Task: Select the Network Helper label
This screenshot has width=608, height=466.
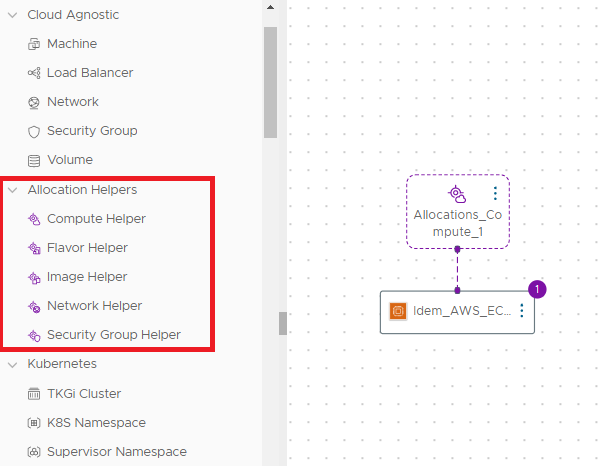Action: point(95,306)
